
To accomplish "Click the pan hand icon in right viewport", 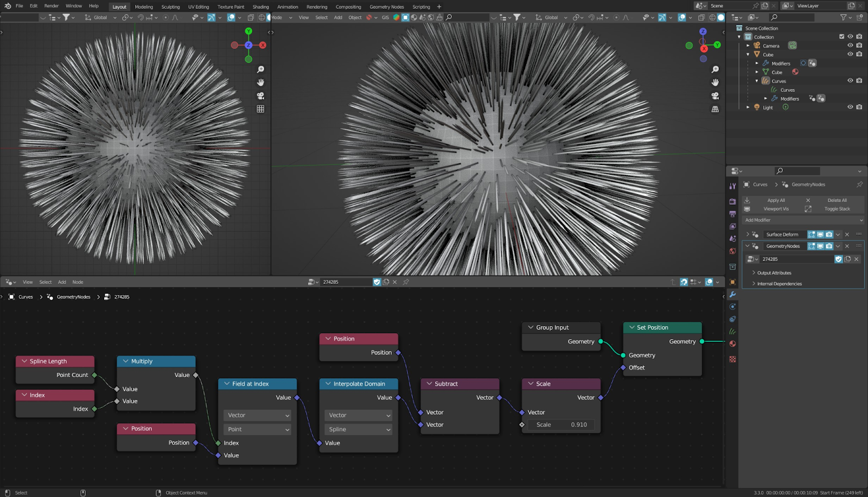I will pyautogui.click(x=715, y=82).
